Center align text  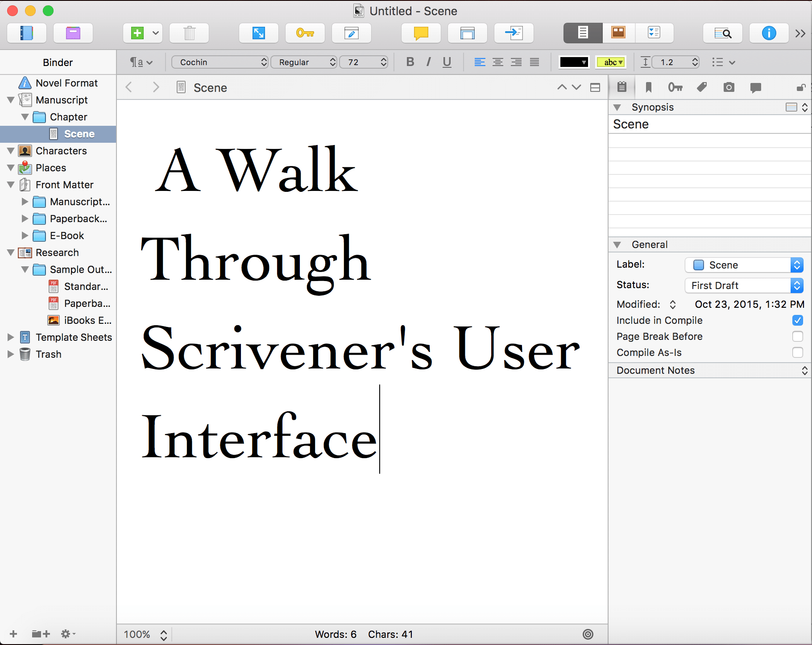[x=498, y=62]
